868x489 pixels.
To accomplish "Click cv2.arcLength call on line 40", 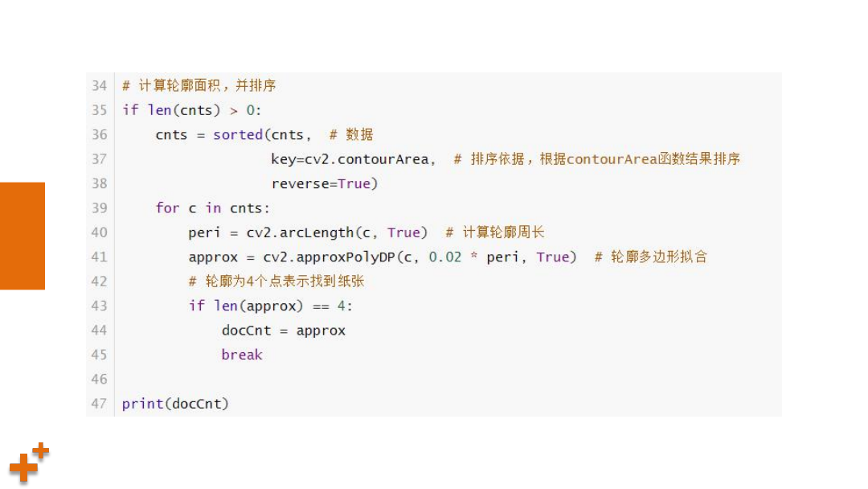I will [337, 232].
